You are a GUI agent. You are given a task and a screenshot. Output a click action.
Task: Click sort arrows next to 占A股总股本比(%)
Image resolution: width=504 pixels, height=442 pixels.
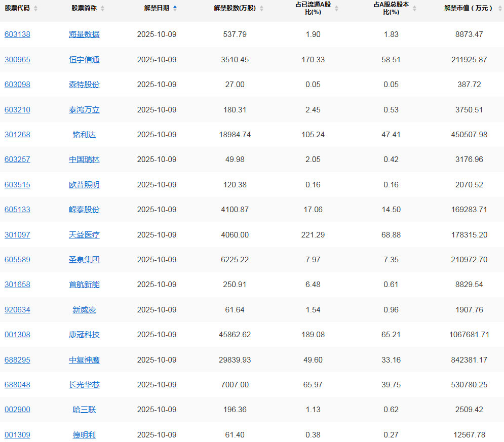point(414,9)
